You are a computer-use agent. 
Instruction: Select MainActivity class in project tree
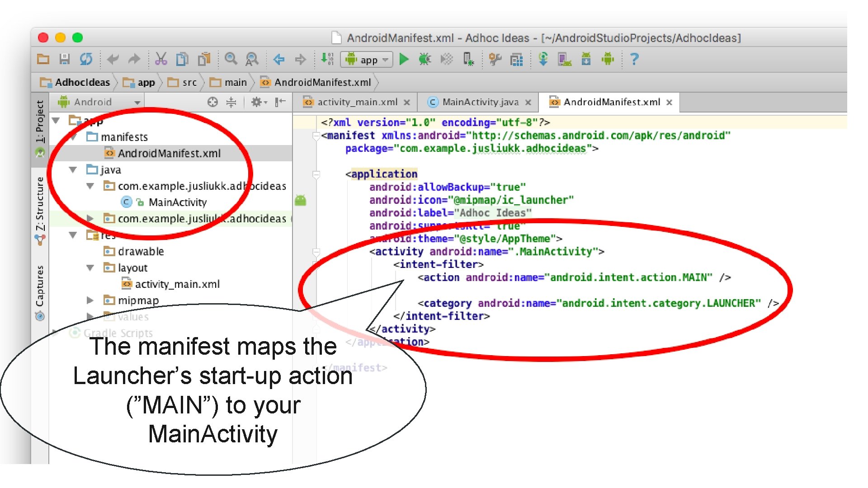pos(177,202)
